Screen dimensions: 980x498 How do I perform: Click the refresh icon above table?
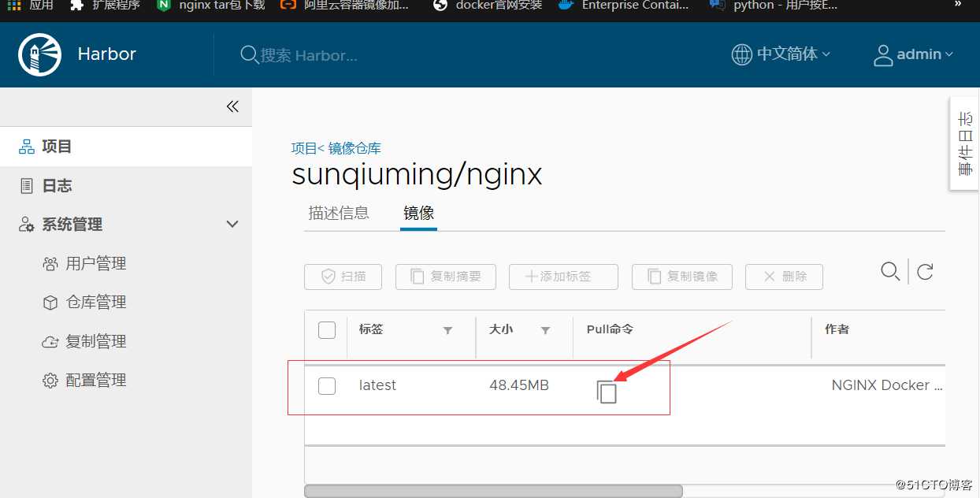[926, 272]
